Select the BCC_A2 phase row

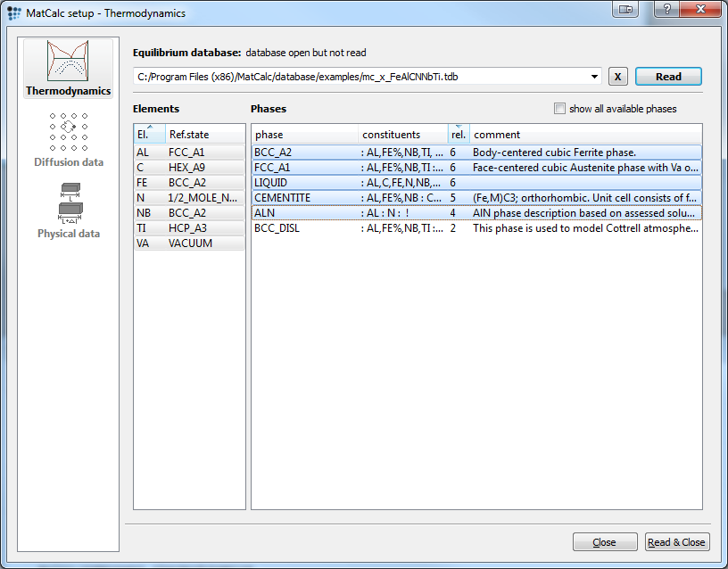303,153
